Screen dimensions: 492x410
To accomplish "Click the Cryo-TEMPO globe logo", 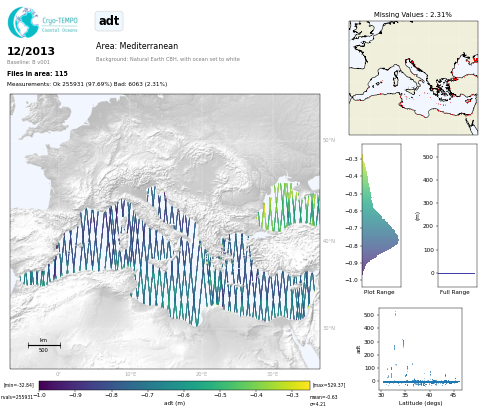I will coord(23,22).
